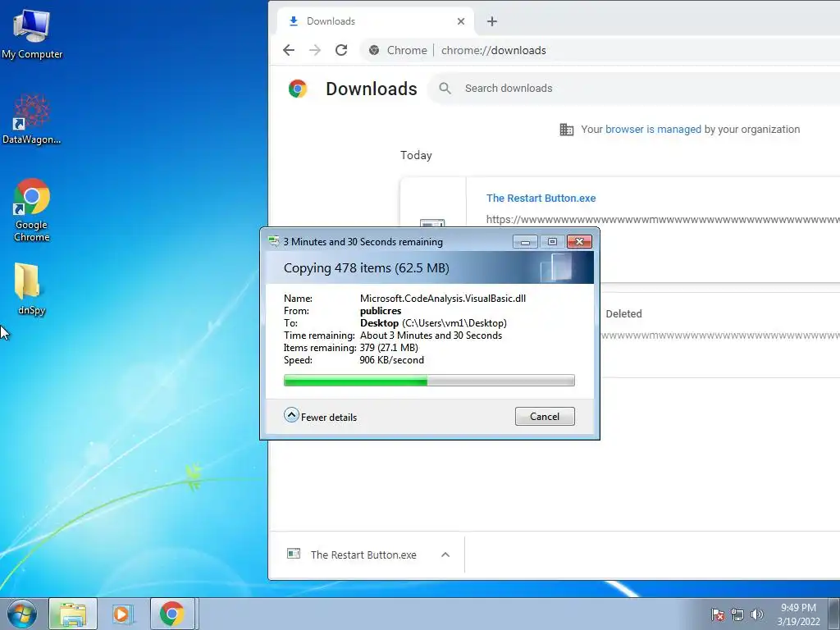Launch Google Chrome from the desktop shortcut
Image resolution: width=840 pixels, height=630 pixels.
point(32,209)
